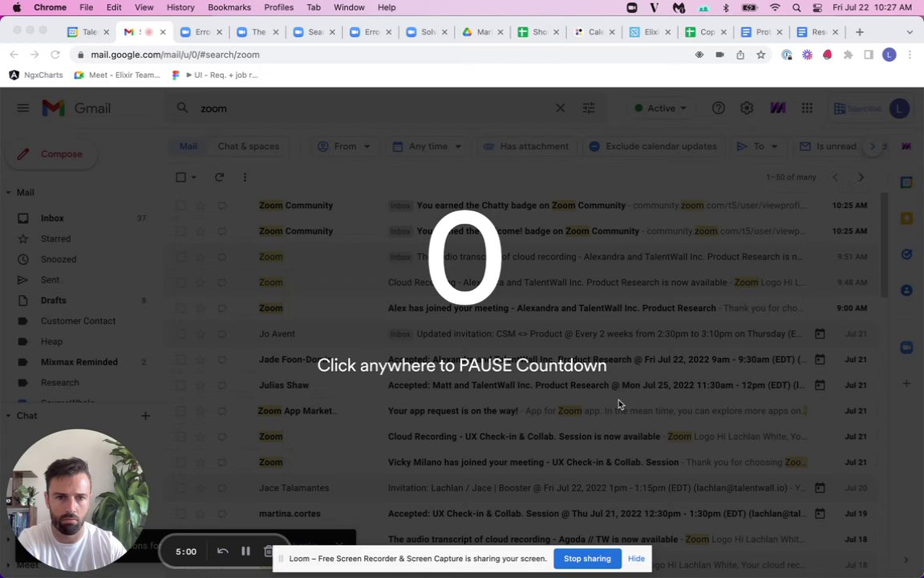Viewport: 924px width, 578px height.
Task: Toggle Has attachment filter chip
Action: point(526,146)
